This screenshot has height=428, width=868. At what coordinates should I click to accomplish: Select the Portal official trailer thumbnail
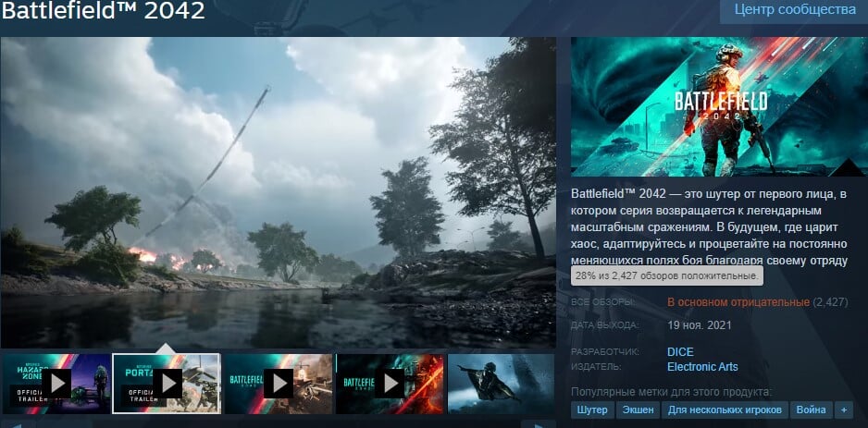coord(167,383)
